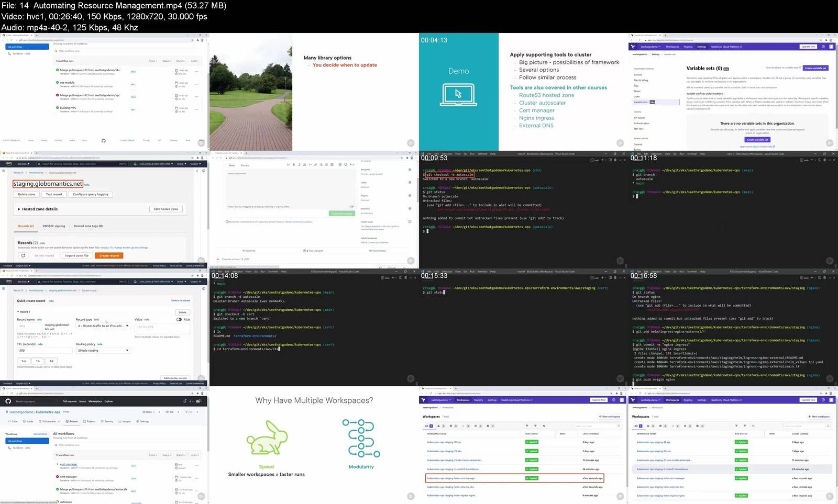Click the Bold icon in comment editor toolbar
838x504 pixels.
click(293, 165)
